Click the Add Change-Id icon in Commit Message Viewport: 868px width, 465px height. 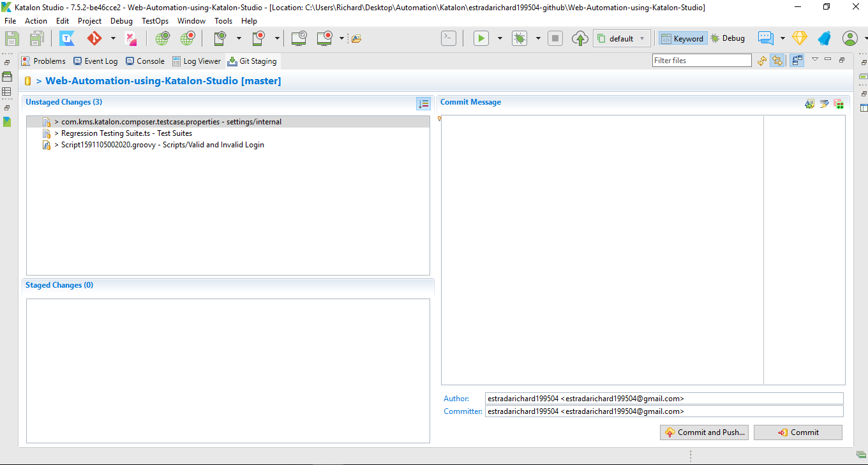839,103
